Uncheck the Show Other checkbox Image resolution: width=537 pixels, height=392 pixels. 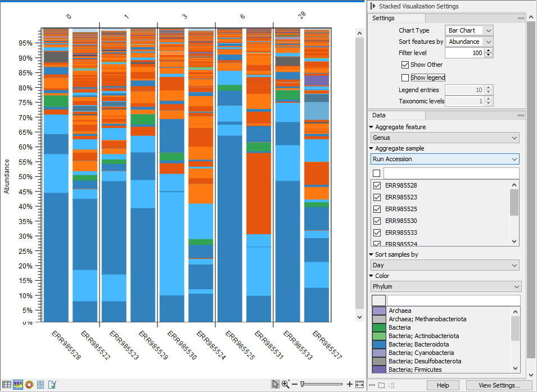pyautogui.click(x=405, y=65)
